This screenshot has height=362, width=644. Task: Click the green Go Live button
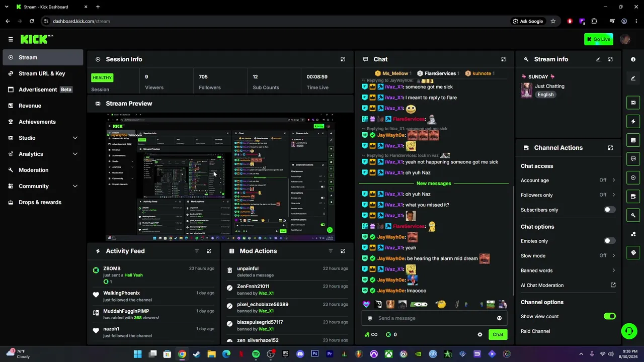[x=598, y=39]
